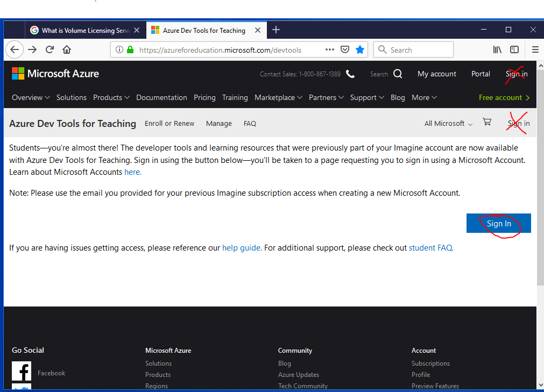Open Blog in the Azure navigation

point(398,97)
